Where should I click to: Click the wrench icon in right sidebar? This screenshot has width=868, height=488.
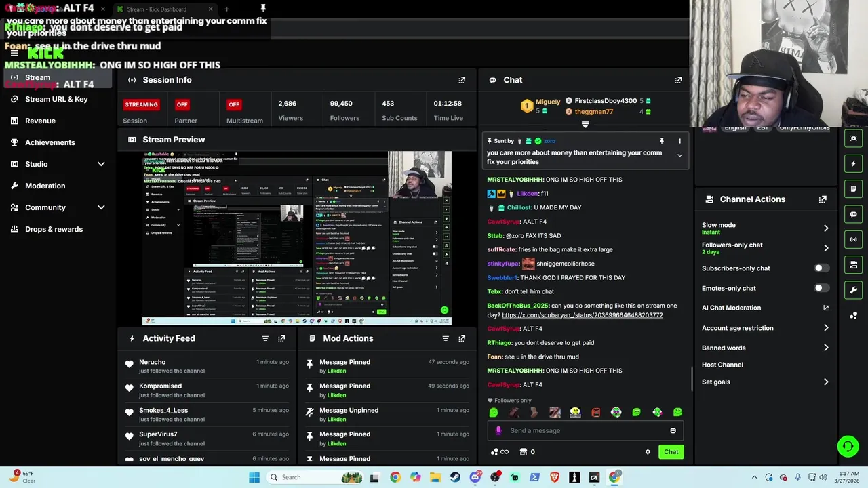coord(853,290)
